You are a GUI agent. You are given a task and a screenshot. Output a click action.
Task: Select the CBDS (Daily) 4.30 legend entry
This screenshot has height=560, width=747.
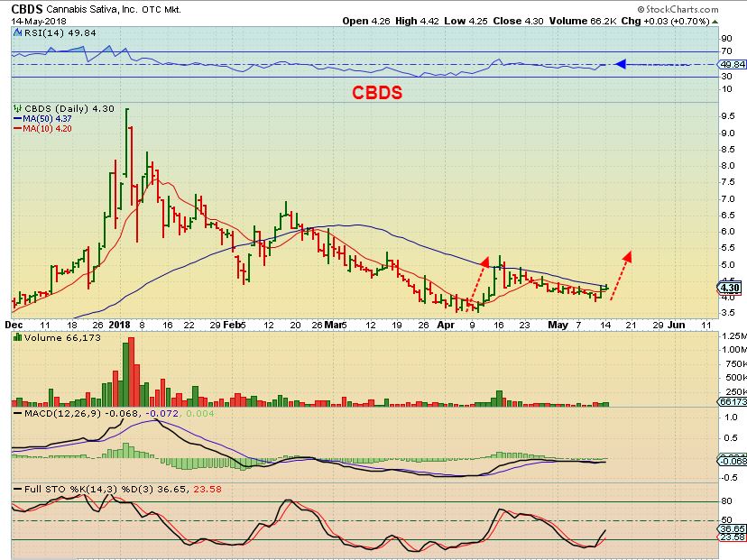tap(69, 108)
